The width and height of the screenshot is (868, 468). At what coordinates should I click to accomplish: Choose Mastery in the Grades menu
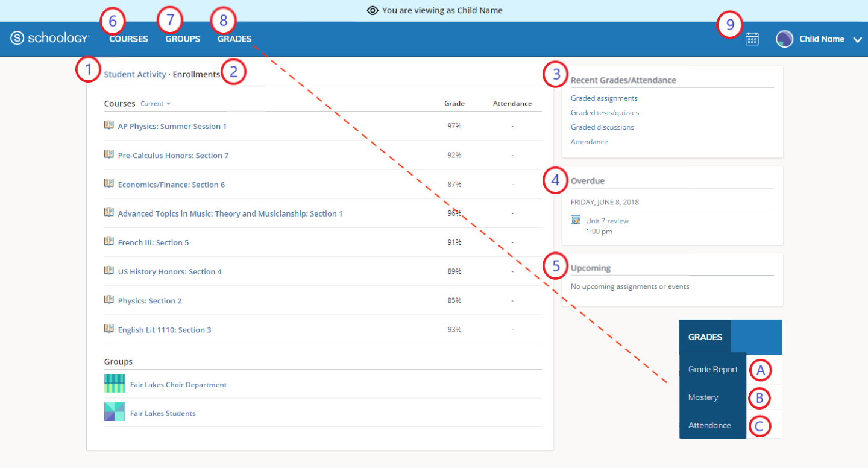pos(703,397)
